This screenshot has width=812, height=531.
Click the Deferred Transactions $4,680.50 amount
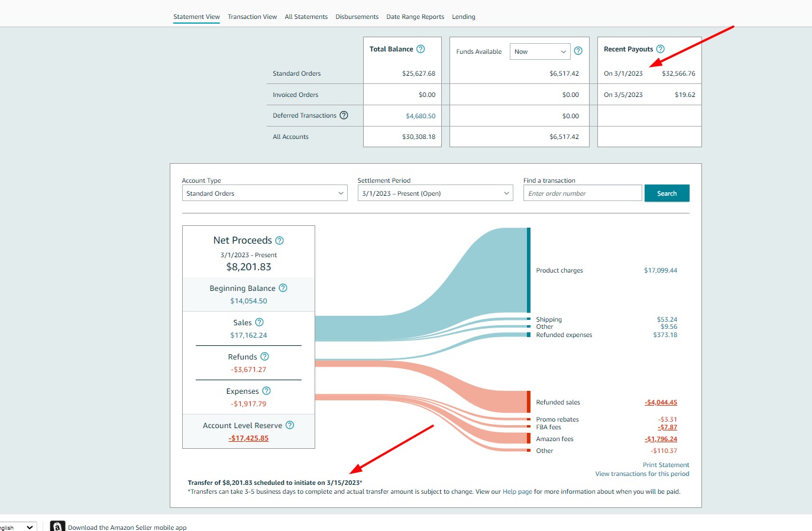tap(420, 116)
